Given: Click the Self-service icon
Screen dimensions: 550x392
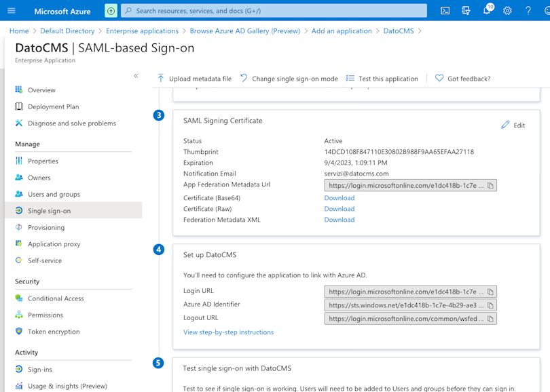Looking at the screenshot, I should coord(19,260).
